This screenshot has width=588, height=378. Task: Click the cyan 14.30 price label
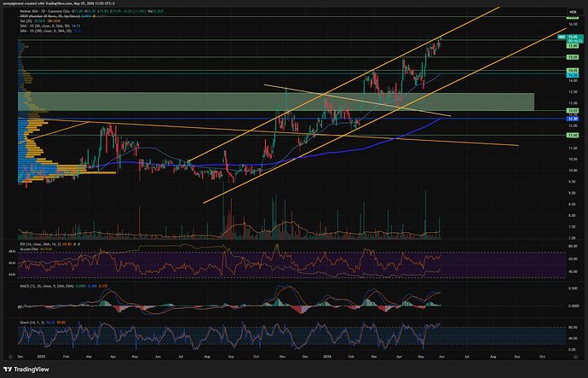pos(573,75)
